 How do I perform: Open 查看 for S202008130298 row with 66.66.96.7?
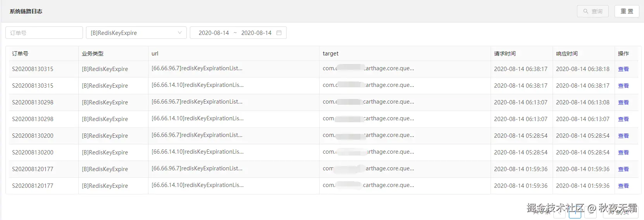pyautogui.click(x=623, y=102)
